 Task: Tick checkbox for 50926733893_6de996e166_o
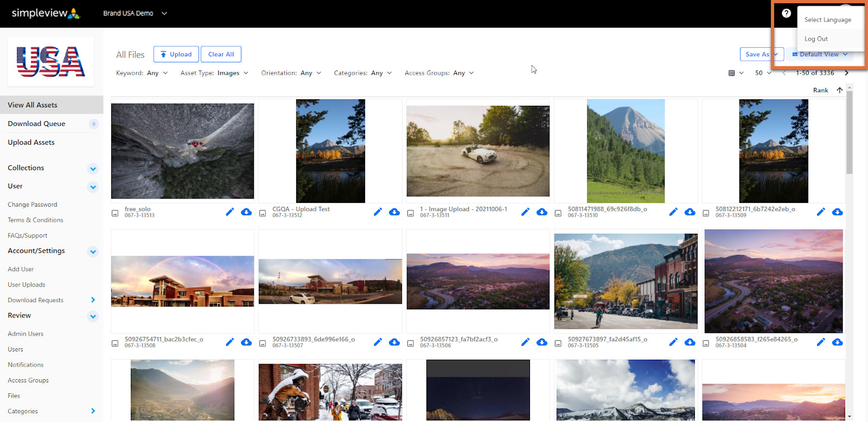pos(263,343)
